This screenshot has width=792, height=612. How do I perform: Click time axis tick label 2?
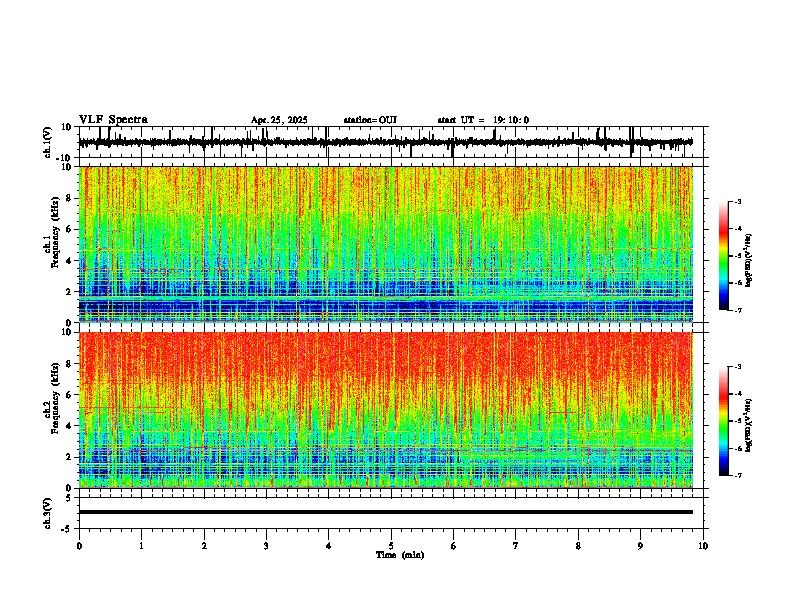204,546
